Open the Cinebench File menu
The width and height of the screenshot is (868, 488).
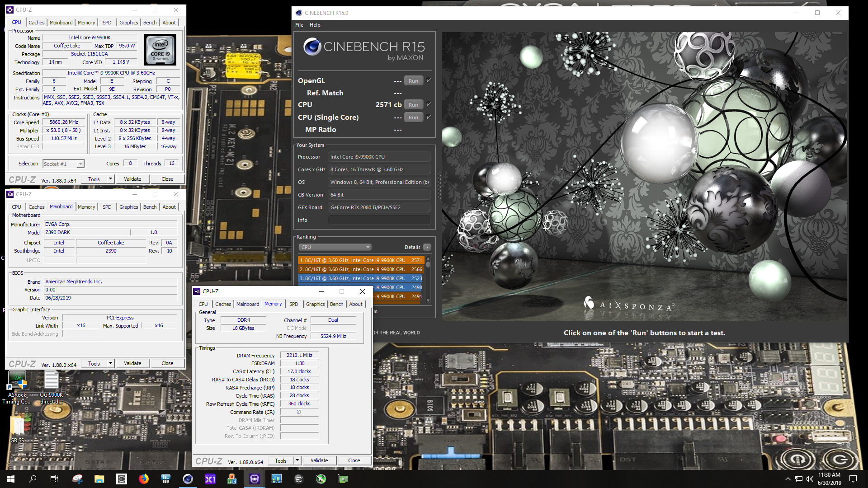coord(299,25)
